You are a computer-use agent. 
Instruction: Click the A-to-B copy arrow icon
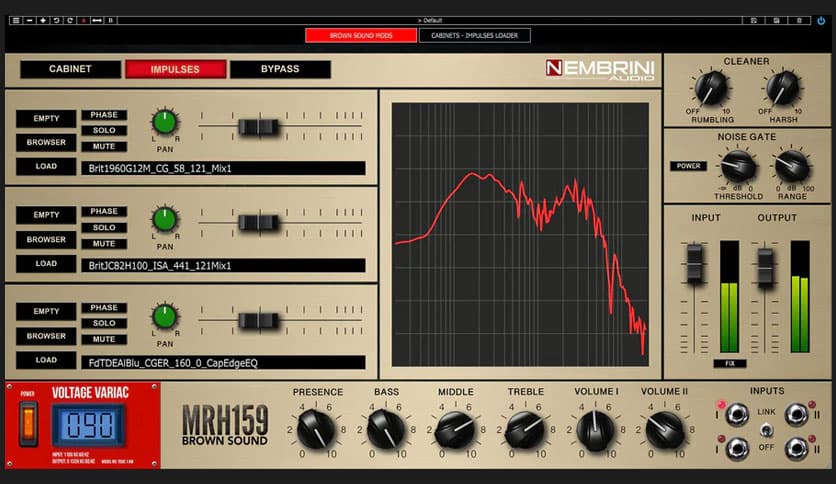pyautogui.click(x=97, y=20)
